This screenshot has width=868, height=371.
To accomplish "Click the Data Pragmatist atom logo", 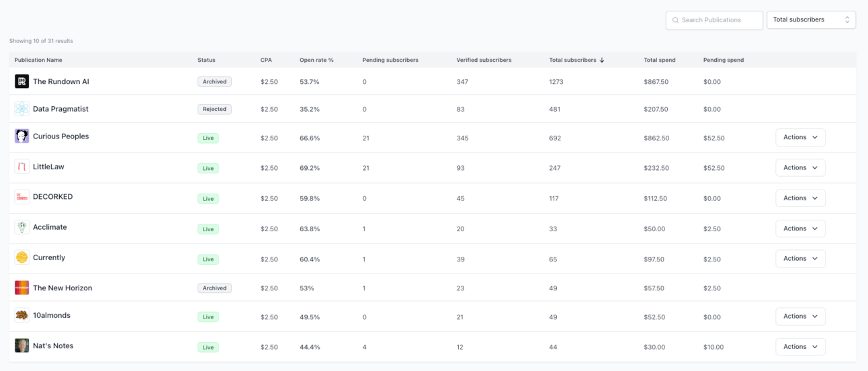I will 22,109.
